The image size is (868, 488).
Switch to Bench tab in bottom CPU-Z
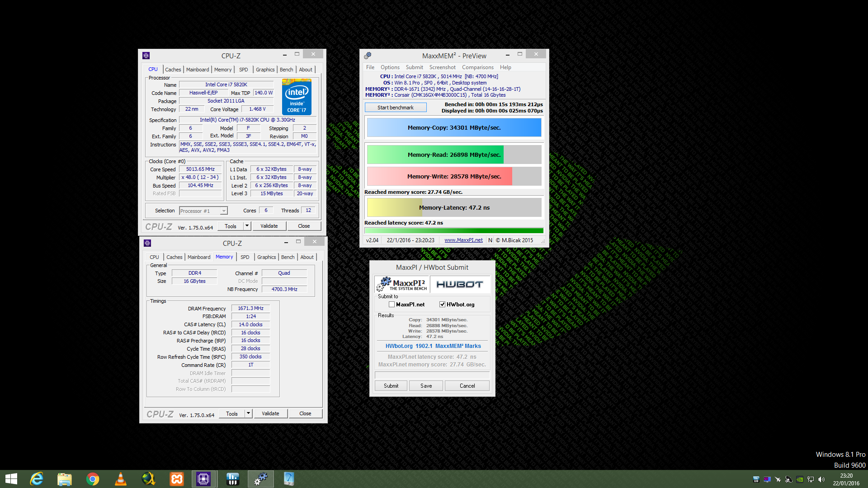tap(288, 257)
